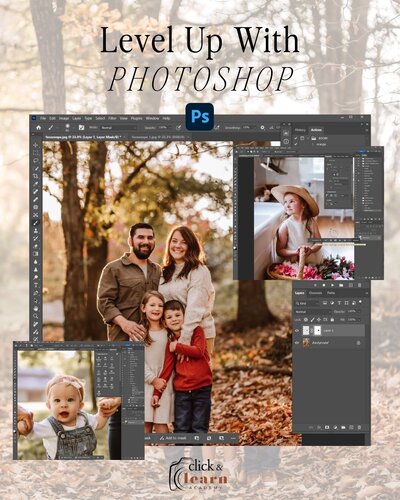Create a new group folder icon in Layers panel

343,427
